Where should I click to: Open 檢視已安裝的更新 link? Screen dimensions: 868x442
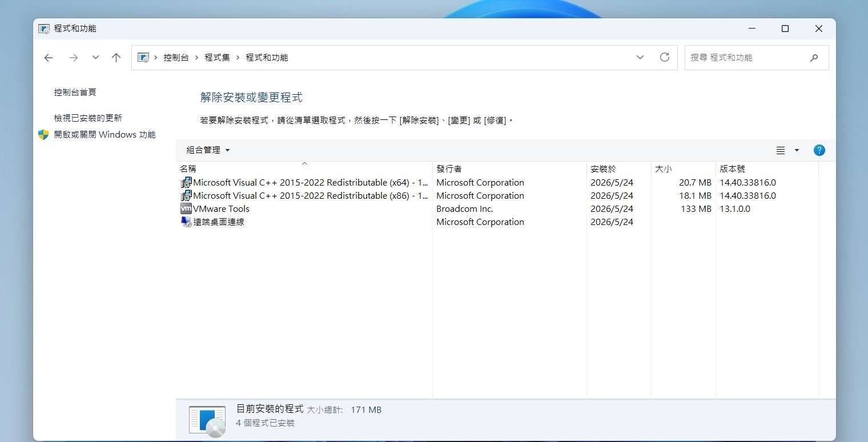click(88, 118)
